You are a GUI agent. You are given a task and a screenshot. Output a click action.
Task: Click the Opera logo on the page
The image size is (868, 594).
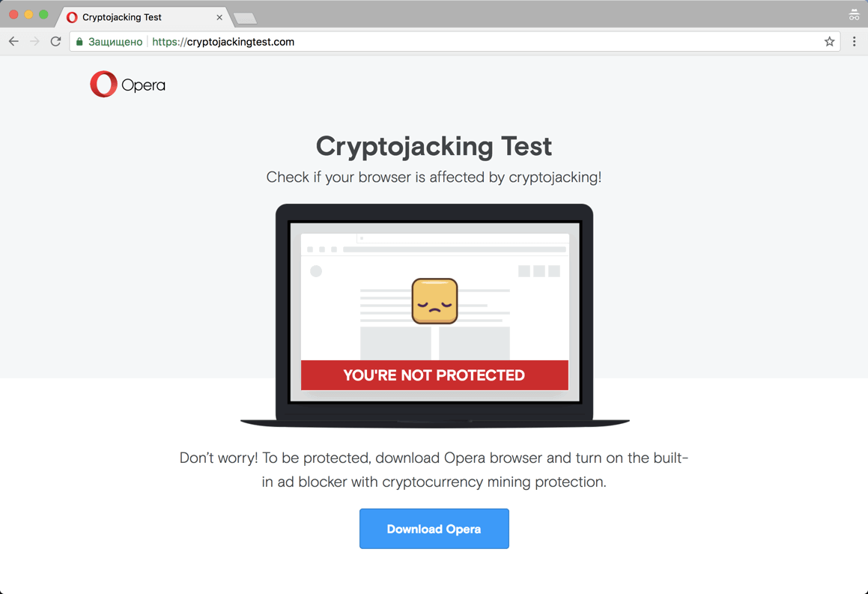(x=127, y=85)
